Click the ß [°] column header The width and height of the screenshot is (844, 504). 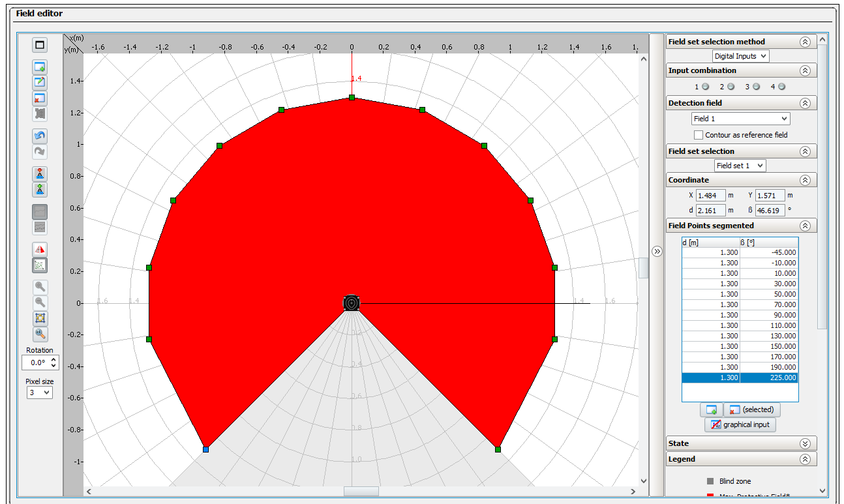(769, 242)
